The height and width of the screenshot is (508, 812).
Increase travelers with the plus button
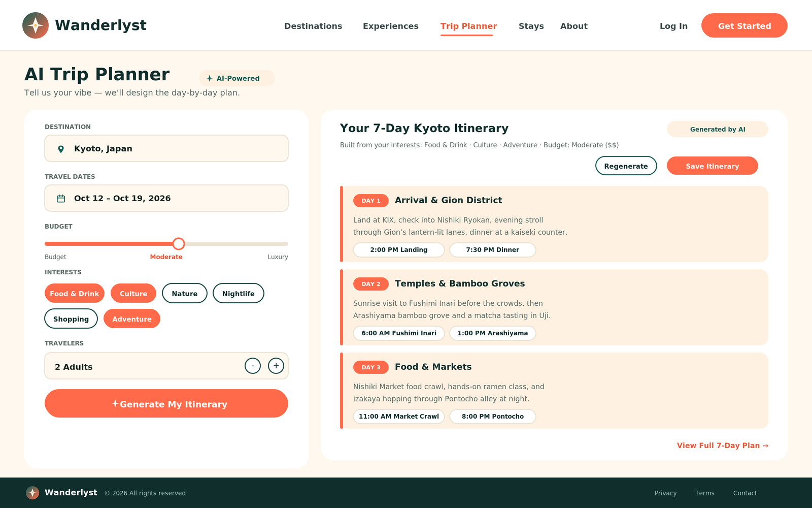[276, 366]
